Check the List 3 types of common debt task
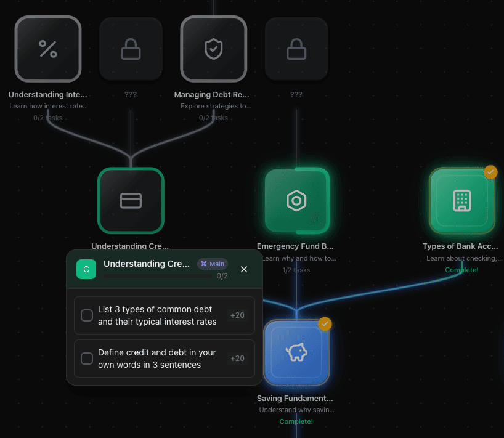The image size is (504, 438). [87, 315]
